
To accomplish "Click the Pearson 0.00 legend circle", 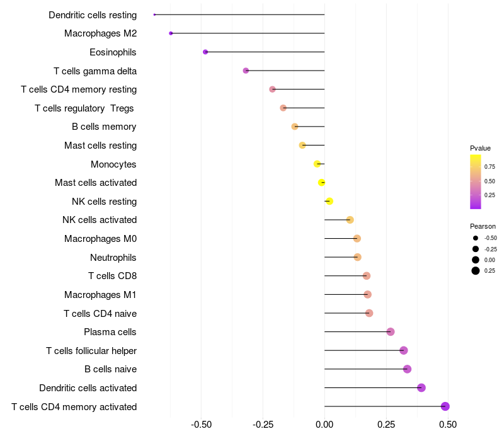I will point(476,260).
